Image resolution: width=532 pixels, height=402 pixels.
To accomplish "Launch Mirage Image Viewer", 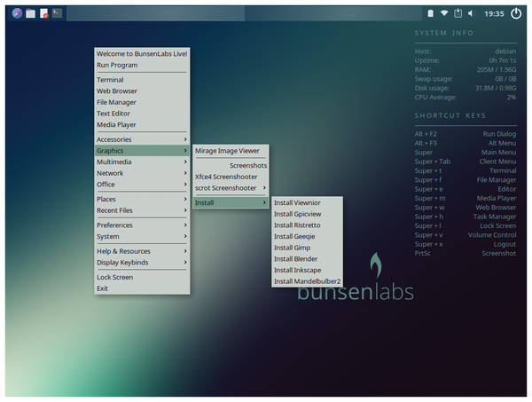I will [231, 150].
